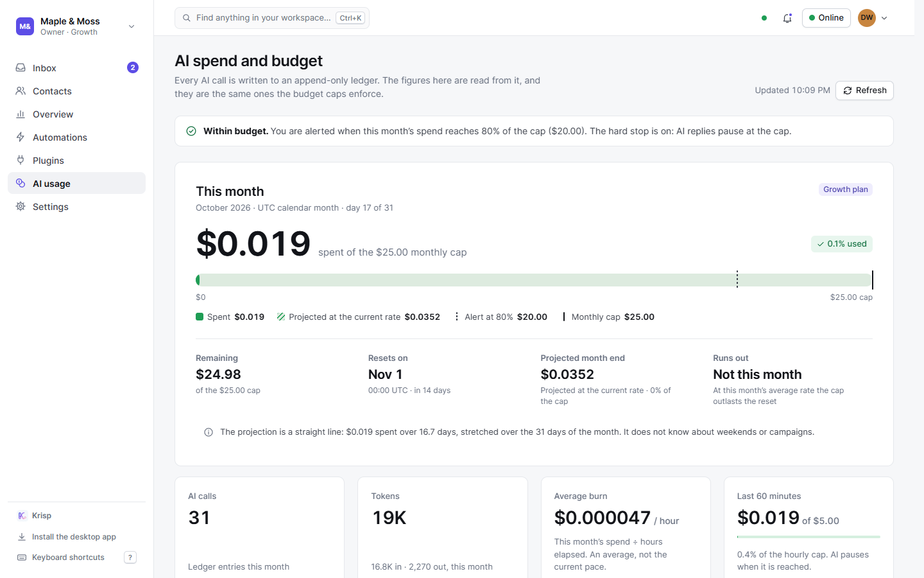Click the notifications bell icon
The height and width of the screenshot is (578, 924).
coord(787,18)
